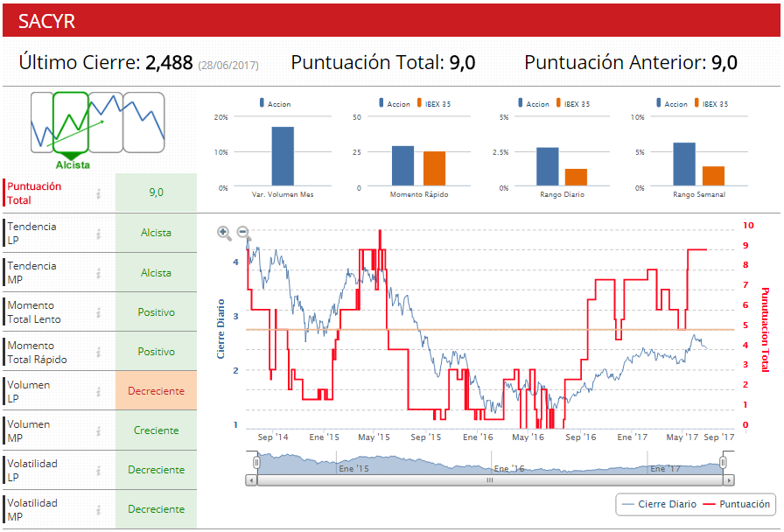Click the Creciente value of Volumen MP
This screenshot has height=532, width=784.
156,430
